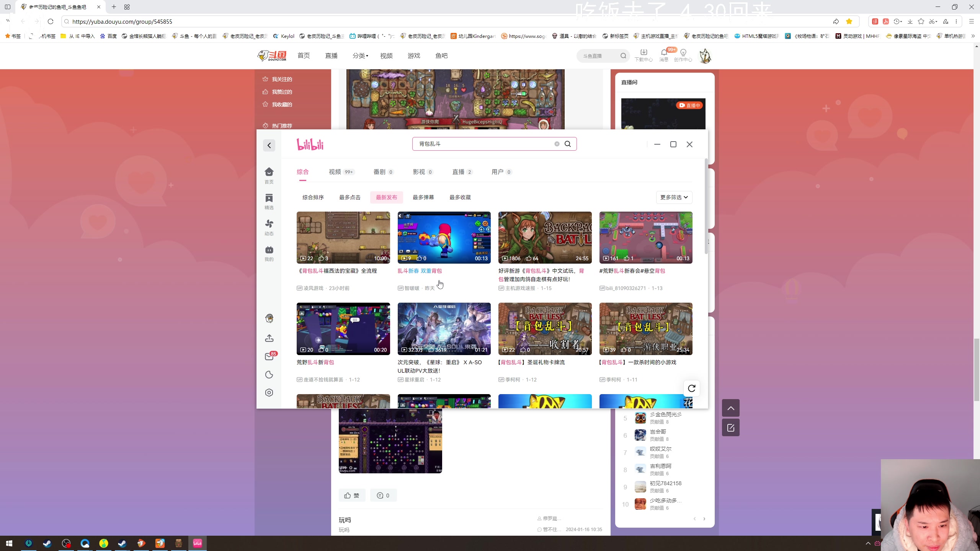Sort results by 最多点击
Viewport: 980px width, 551px height.
350,197
